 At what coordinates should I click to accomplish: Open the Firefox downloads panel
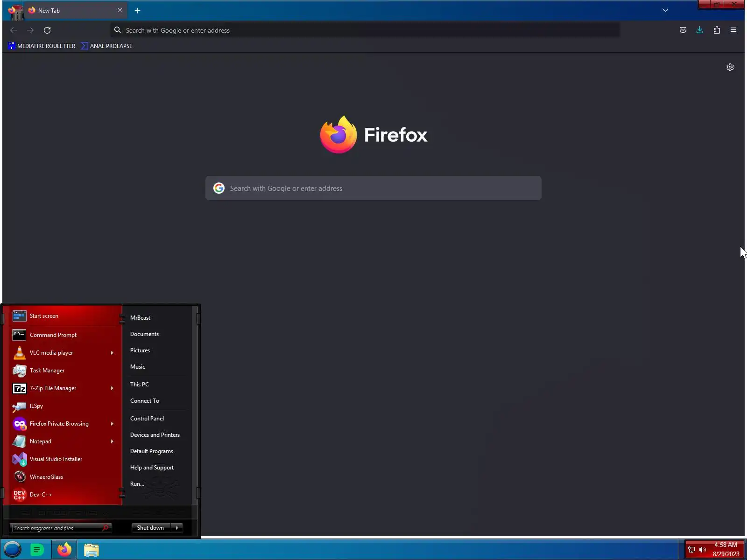click(x=700, y=30)
